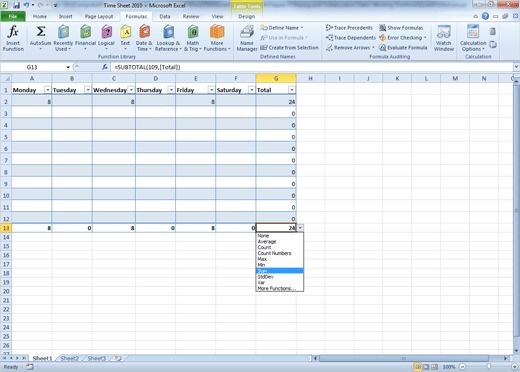This screenshot has width=520, height=372.
Task: Open Lookup & Reference functions
Action: click(168, 38)
